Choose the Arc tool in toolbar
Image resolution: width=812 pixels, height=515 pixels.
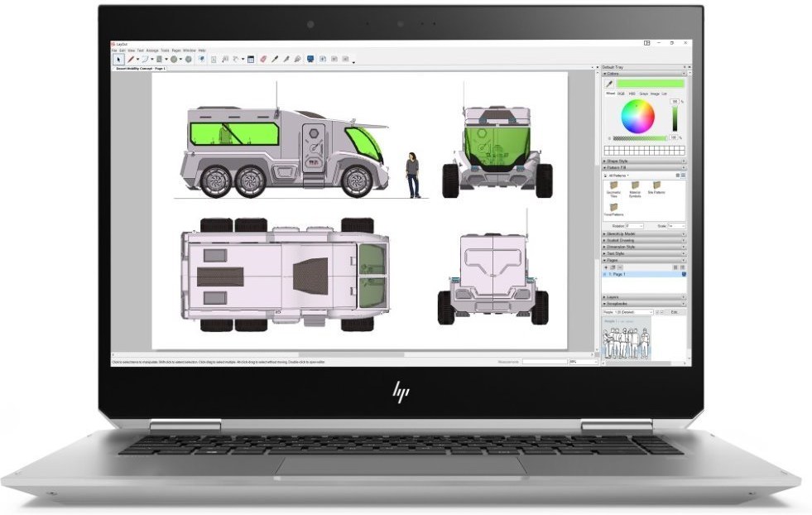(x=144, y=60)
